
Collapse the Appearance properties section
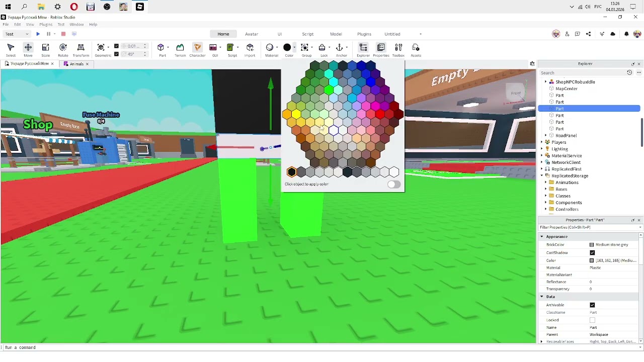542,237
